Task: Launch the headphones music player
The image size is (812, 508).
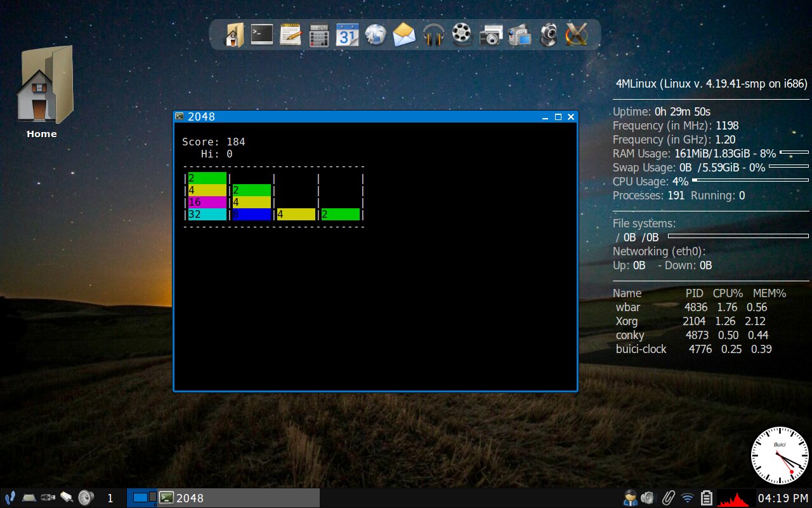Action: click(x=434, y=34)
